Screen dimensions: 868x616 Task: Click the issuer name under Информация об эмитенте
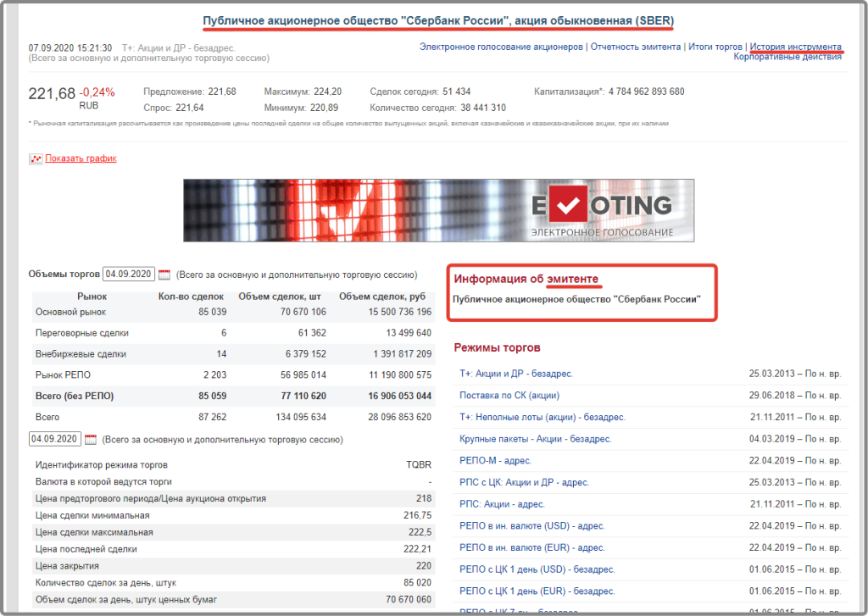click(582, 300)
